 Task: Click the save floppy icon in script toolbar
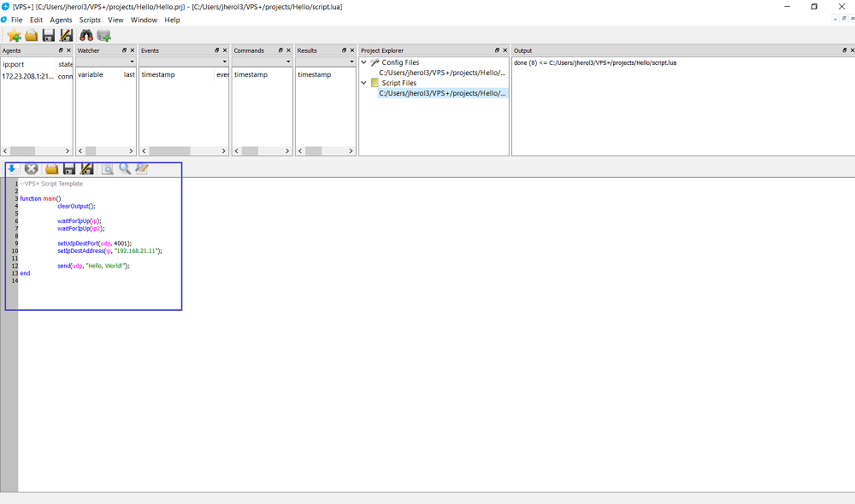[x=69, y=169]
